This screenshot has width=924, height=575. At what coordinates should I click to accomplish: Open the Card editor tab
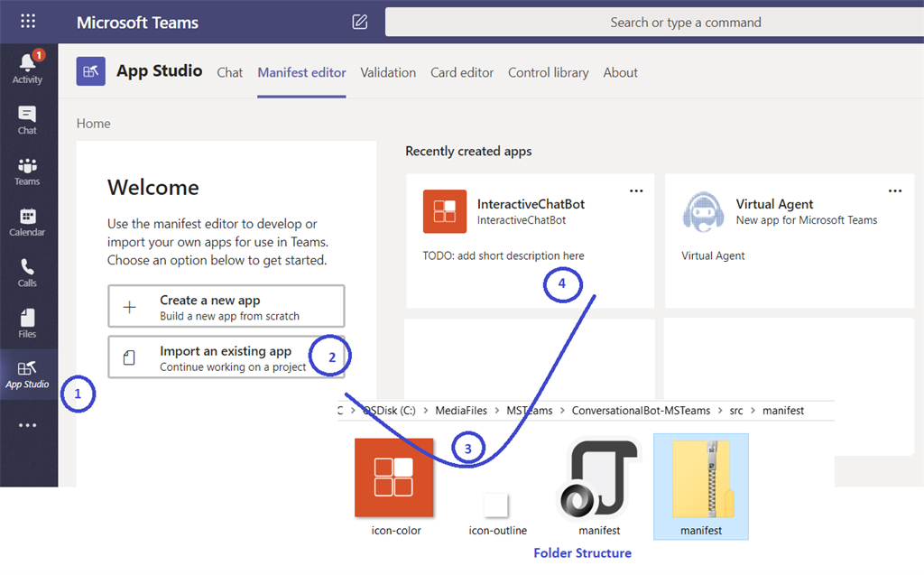pos(462,72)
